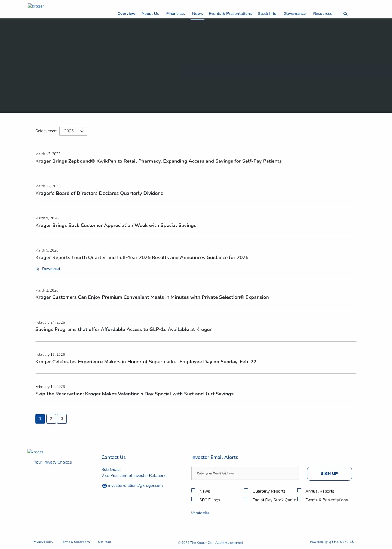
Task: Click Unsubscribe under email alerts
Action: click(200, 513)
